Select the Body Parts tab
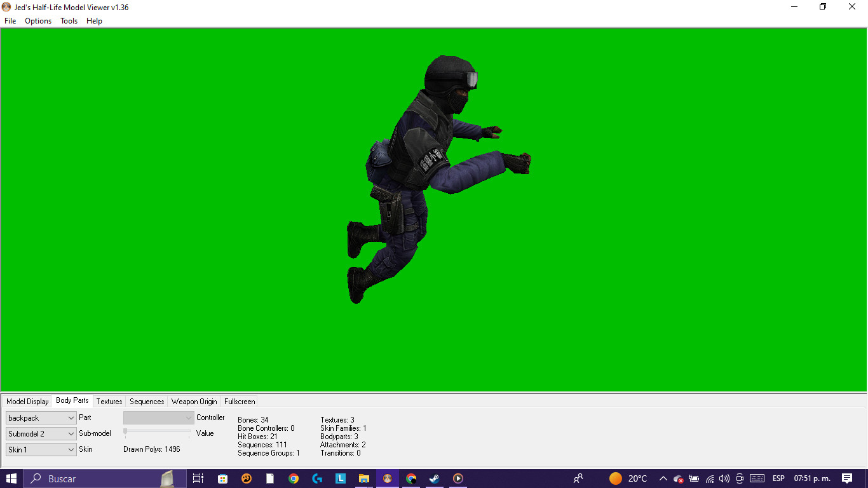 [x=72, y=400]
